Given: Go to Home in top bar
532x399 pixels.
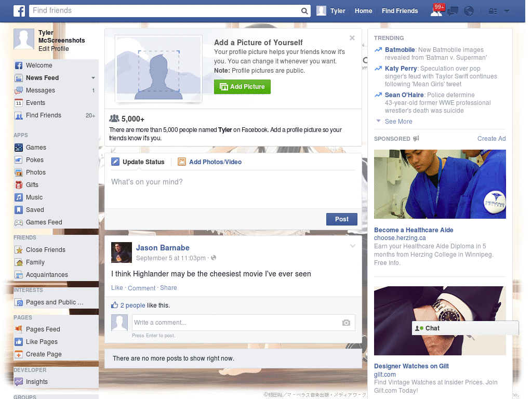Looking at the screenshot, I should 363,11.
